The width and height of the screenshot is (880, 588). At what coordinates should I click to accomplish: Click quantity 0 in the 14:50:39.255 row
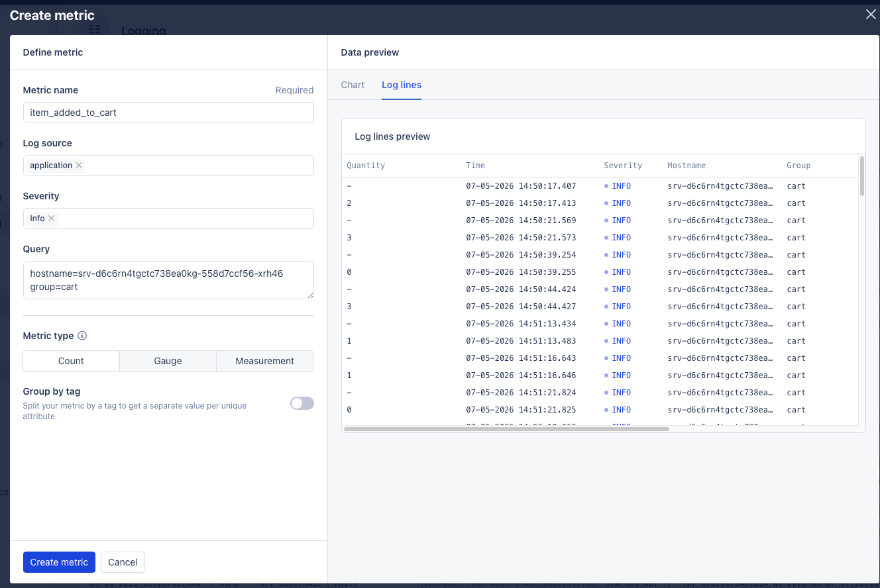tap(349, 272)
